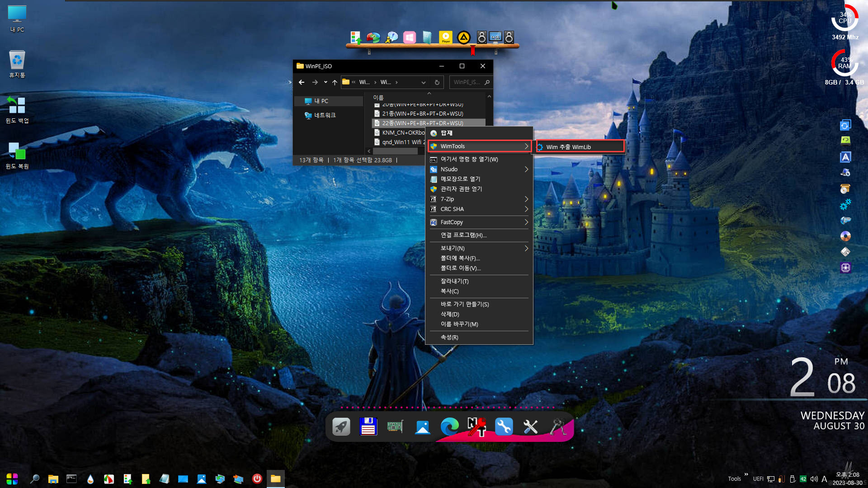Click the green 42 temperature tray icon

click(803, 479)
